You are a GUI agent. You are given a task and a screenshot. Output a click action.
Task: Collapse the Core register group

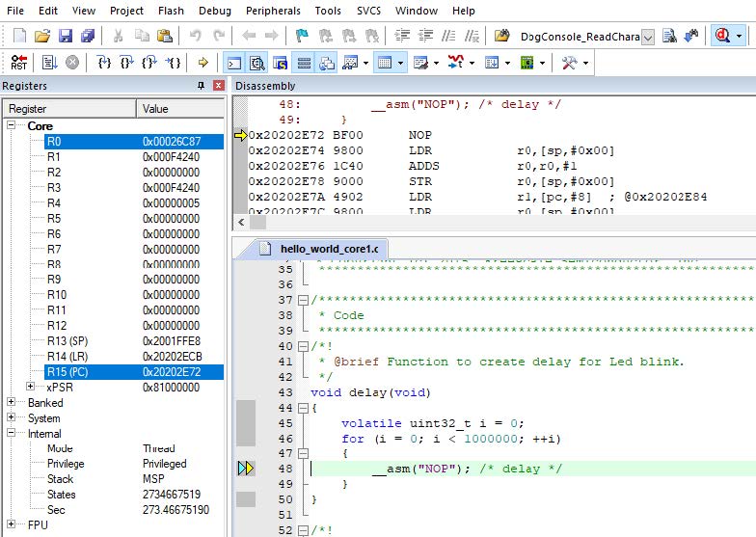pos(12,126)
